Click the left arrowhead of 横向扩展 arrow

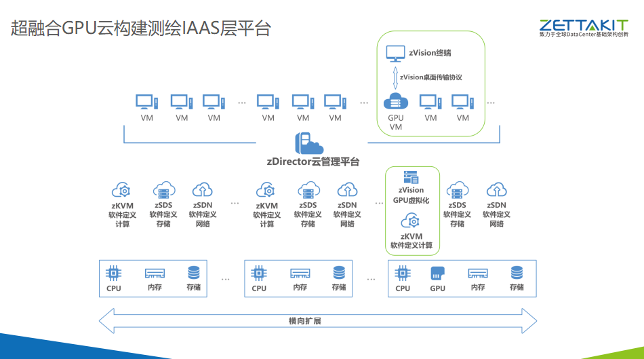click(107, 321)
